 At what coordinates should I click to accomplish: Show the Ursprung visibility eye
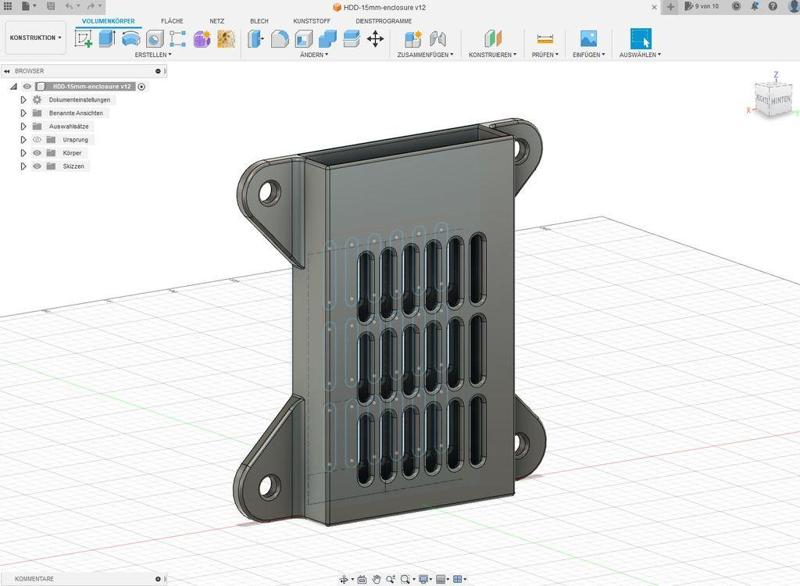[37, 140]
